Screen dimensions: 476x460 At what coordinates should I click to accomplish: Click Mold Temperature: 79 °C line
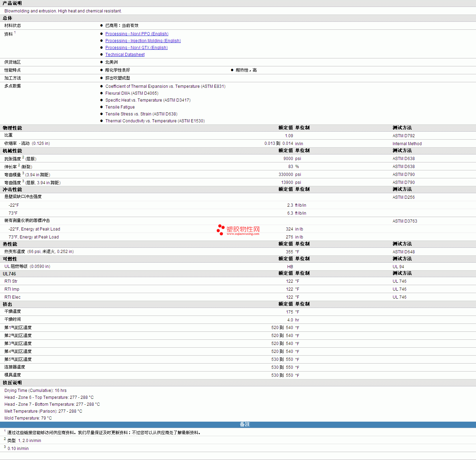(28, 418)
